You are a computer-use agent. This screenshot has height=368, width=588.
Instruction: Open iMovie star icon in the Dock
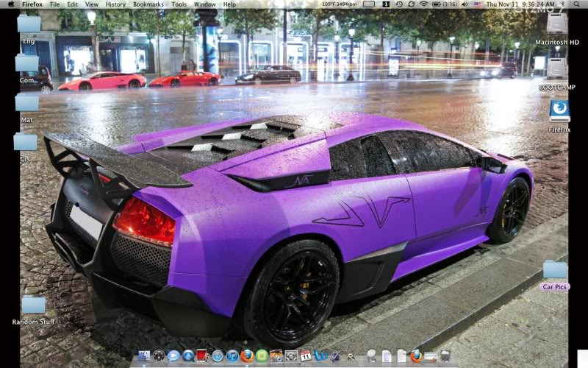pos(351,356)
